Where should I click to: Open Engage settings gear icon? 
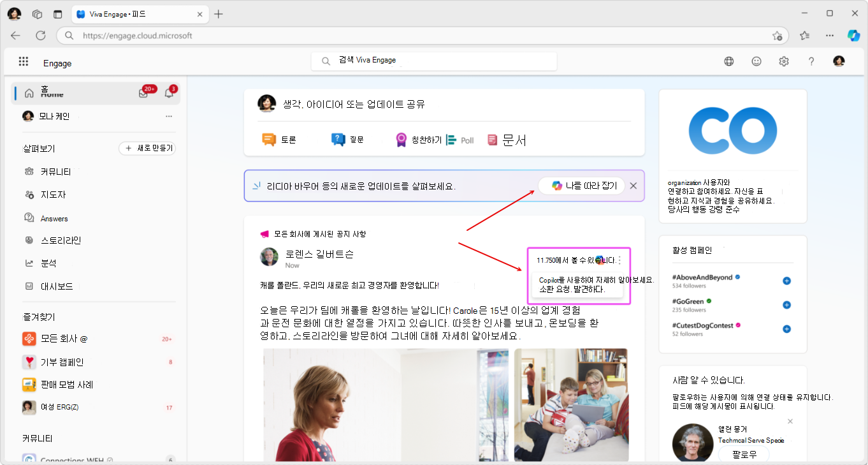coord(784,61)
